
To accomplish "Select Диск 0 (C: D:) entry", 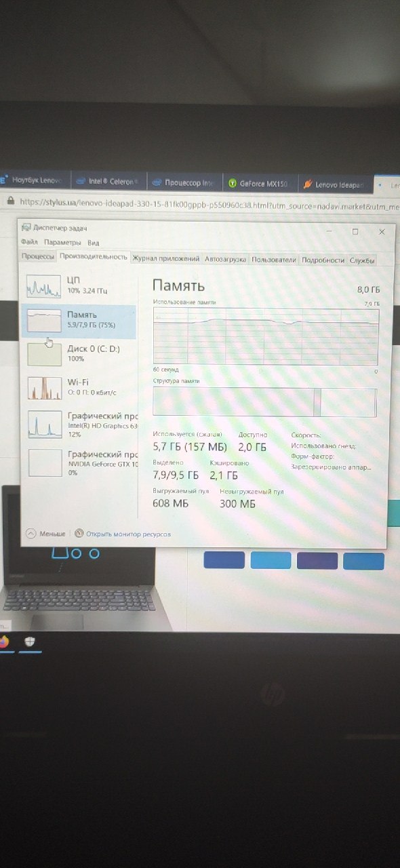I will point(79,354).
